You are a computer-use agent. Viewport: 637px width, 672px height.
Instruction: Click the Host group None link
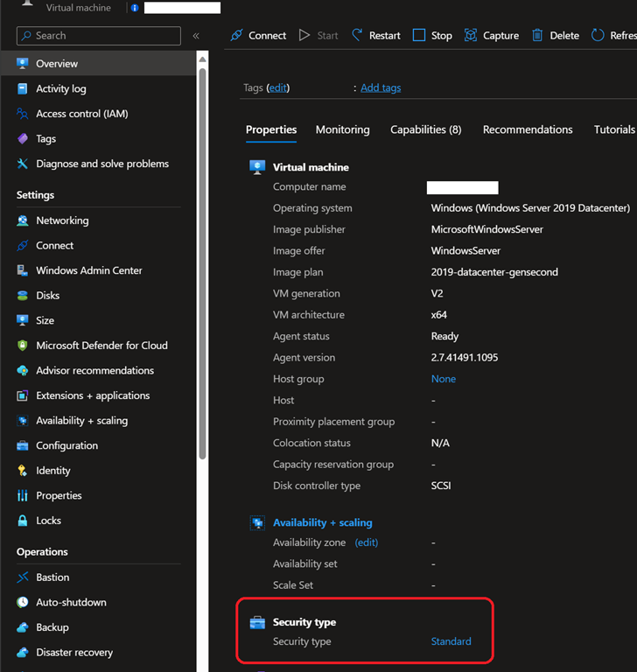click(x=443, y=379)
